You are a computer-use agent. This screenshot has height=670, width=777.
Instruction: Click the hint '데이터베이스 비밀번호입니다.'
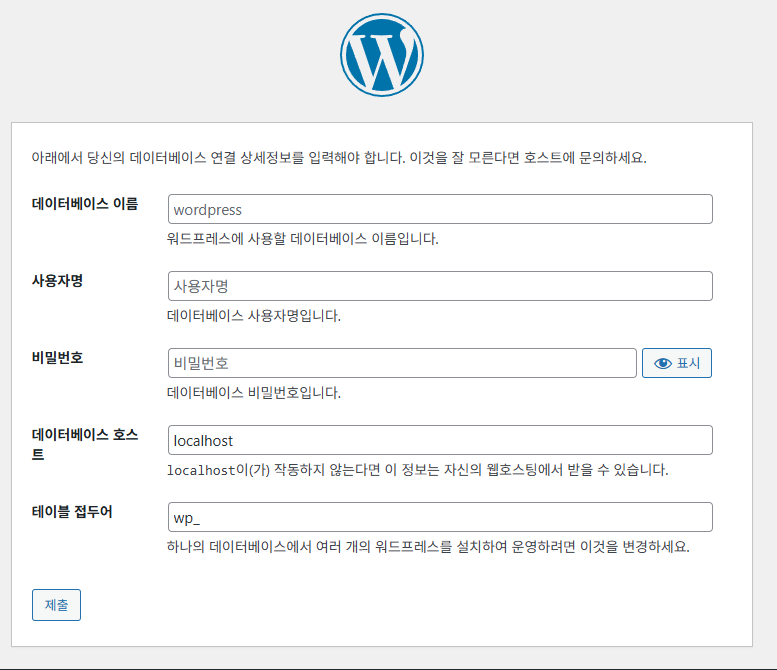(254, 393)
